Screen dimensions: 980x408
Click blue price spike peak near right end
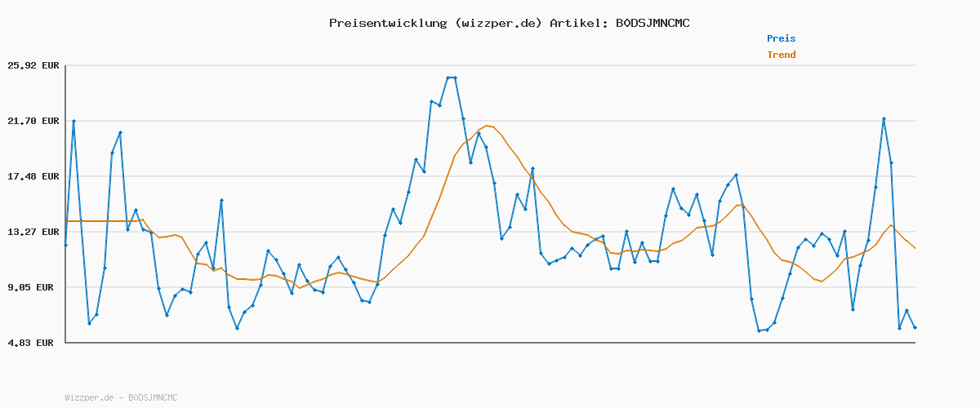coord(884,119)
